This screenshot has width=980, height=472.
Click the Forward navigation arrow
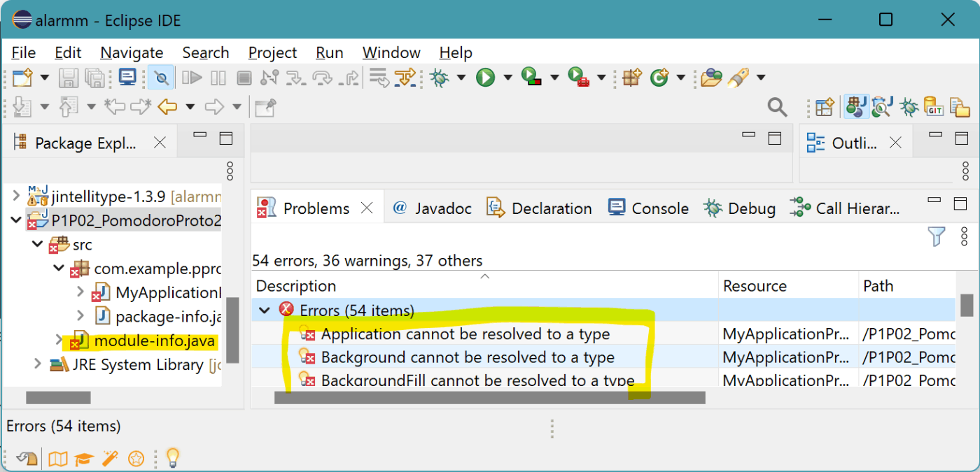pos(214,107)
